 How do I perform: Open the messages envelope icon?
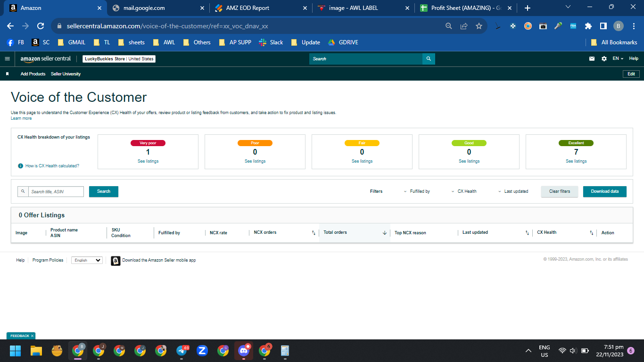[x=592, y=59]
